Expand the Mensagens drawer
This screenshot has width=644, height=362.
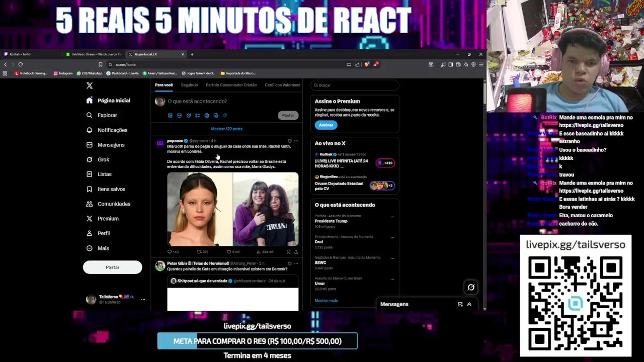[469, 304]
